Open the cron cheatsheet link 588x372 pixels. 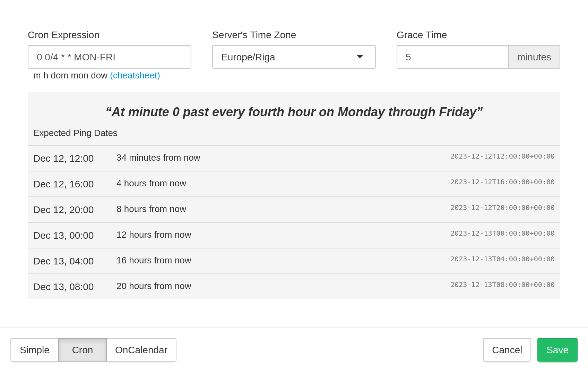click(135, 75)
